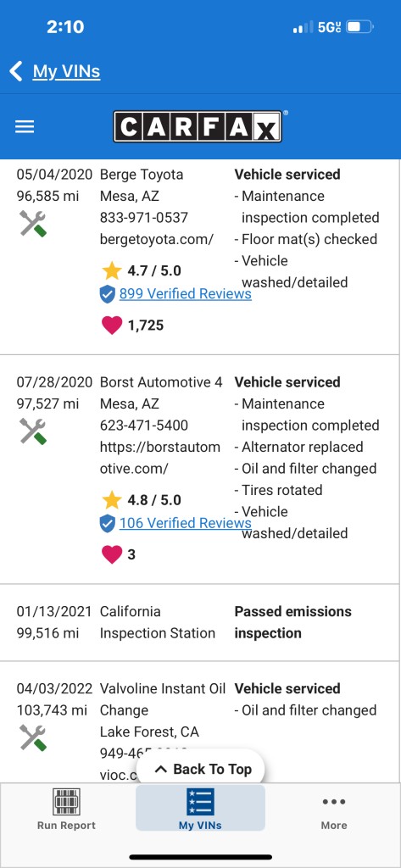Tap the Berge Toyota phone number
401x868 pixels.
144,218
